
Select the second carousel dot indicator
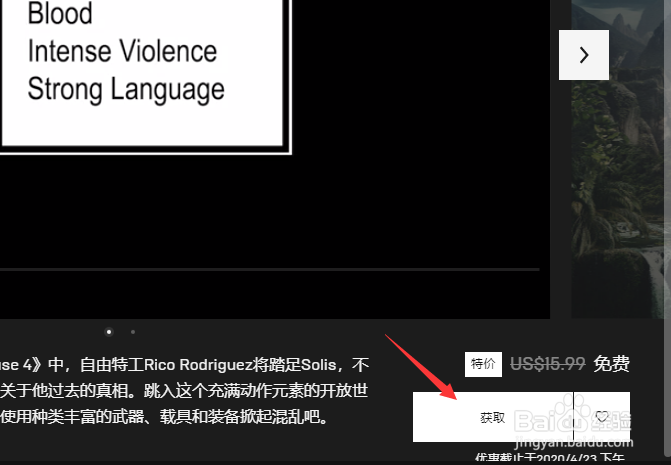click(x=133, y=332)
